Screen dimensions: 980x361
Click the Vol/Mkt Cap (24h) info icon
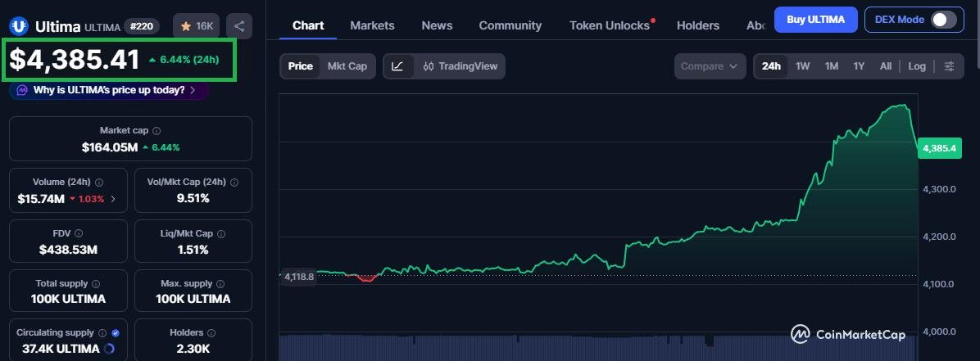click(x=234, y=183)
